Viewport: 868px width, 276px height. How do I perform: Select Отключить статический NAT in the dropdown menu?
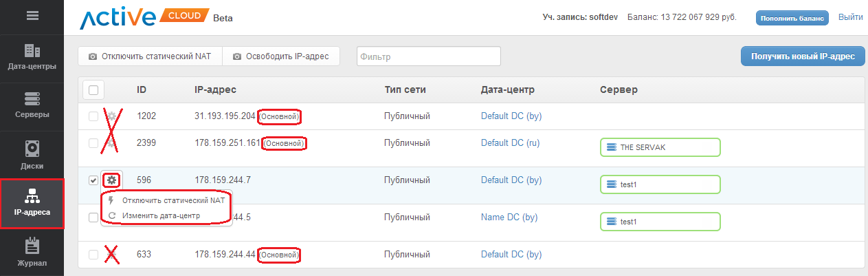click(x=173, y=200)
